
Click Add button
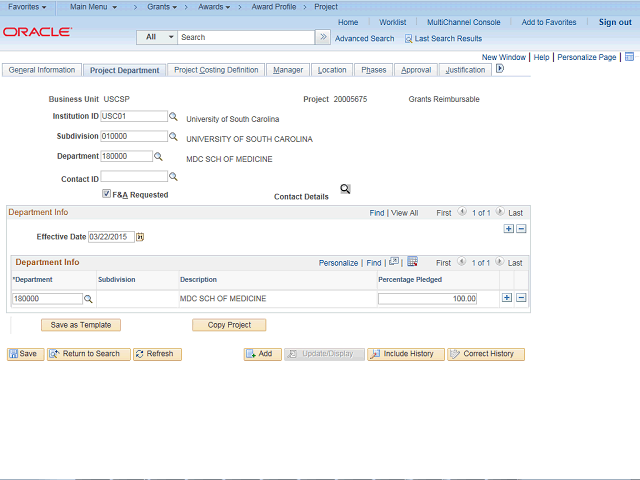[x=262, y=354]
